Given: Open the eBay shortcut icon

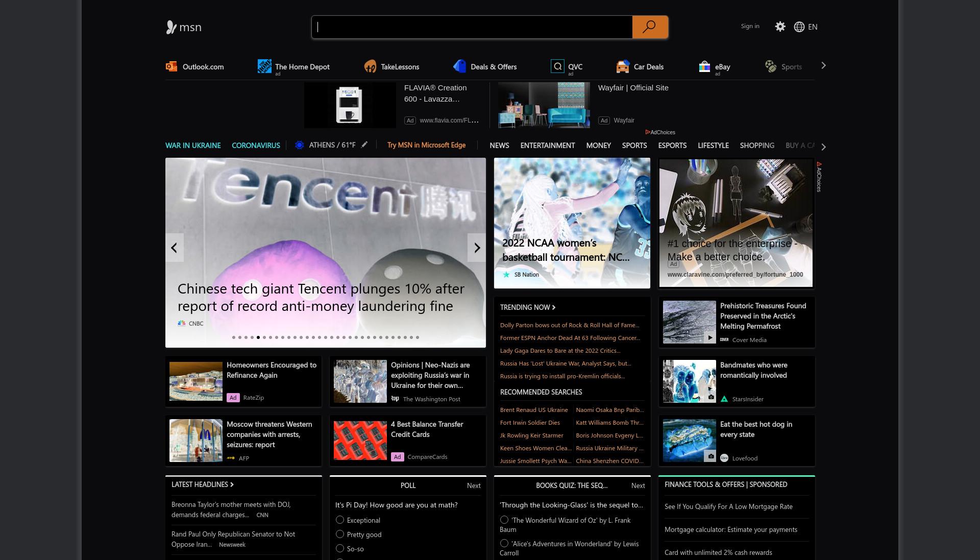Looking at the screenshot, I should point(704,66).
